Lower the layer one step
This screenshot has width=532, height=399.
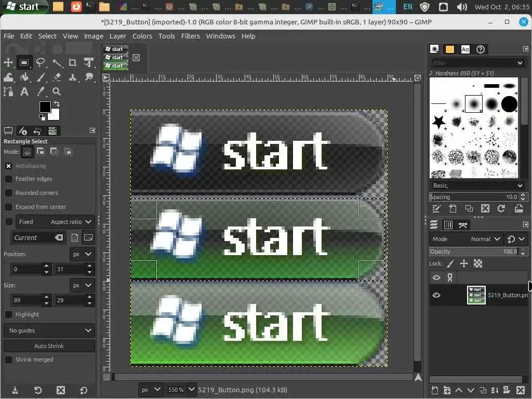pos(471,390)
